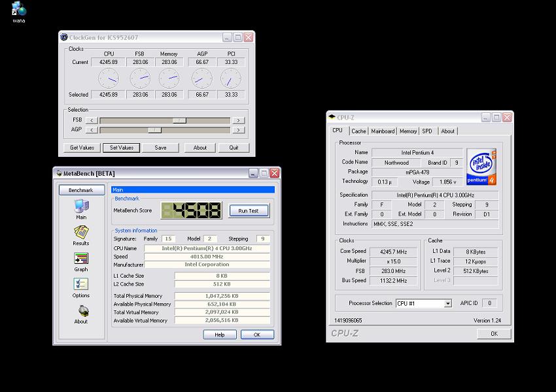Screen dimensions: 556x392
Task: Click the Specification field in CPU-Z
Action: (x=435, y=195)
